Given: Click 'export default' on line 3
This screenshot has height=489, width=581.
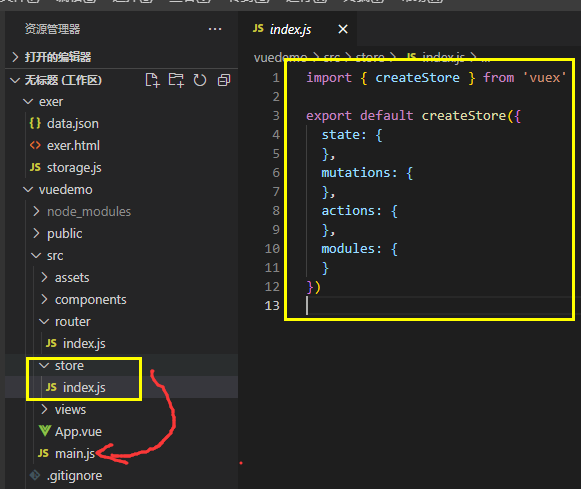Looking at the screenshot, I should (x=359, y=116).
